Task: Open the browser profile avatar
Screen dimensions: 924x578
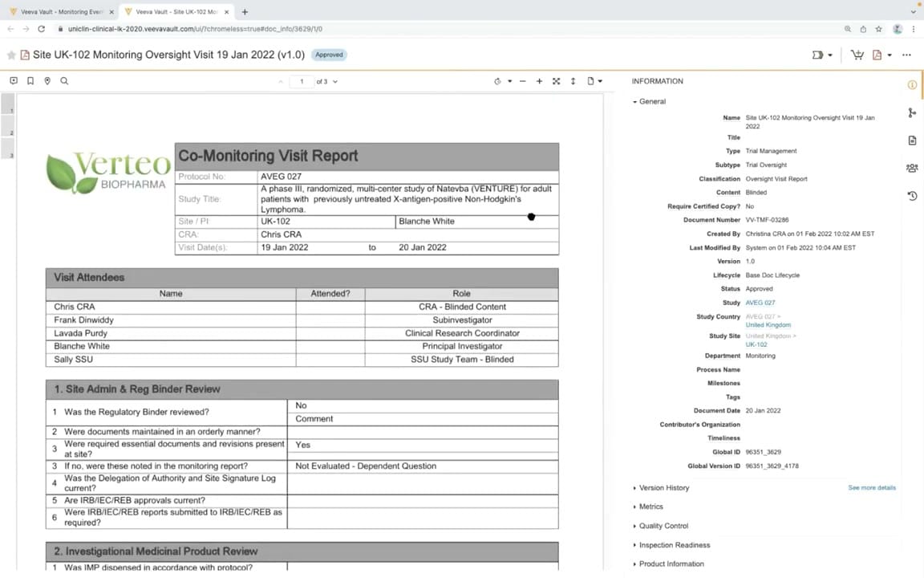Action: pos(898,29)
